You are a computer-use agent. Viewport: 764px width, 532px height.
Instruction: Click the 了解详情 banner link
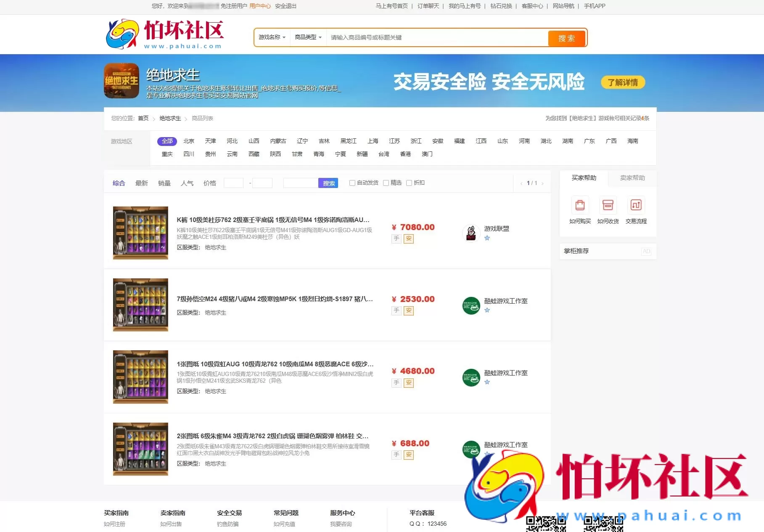pyautogui.click(x=622, y=82)
